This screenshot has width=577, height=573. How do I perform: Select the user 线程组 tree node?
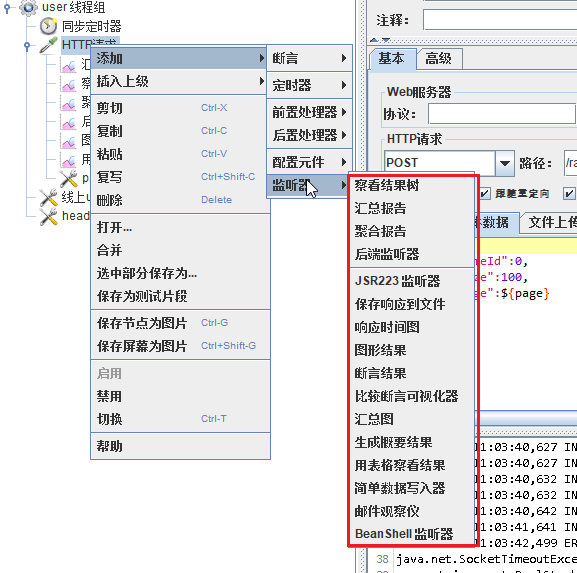(x=73, y=7)
